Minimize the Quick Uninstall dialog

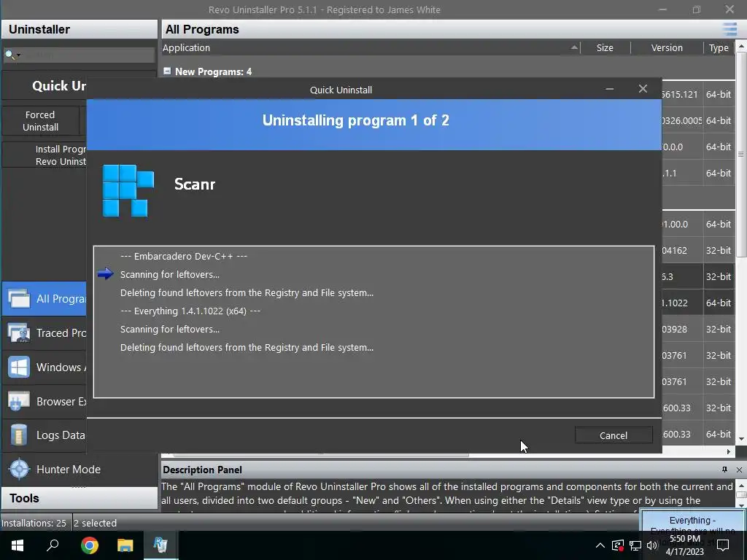609,89
